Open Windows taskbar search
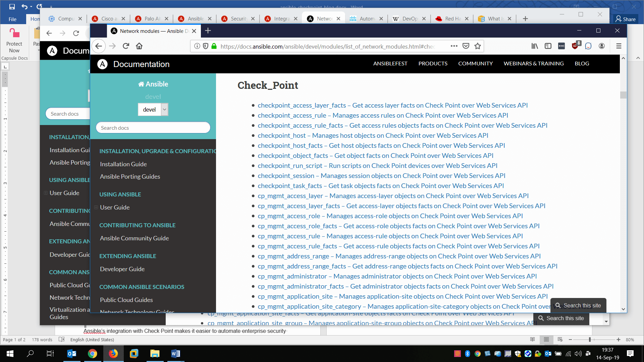The height and width of the screenshot is (362, 644). click(30, 354)
